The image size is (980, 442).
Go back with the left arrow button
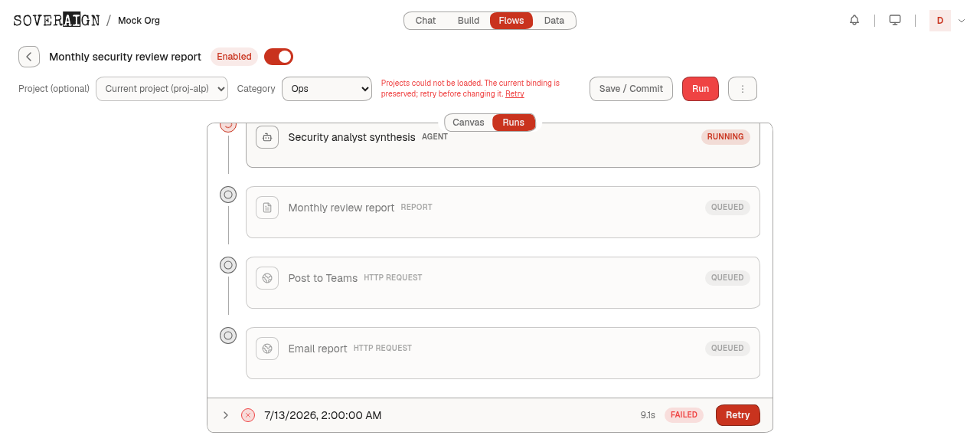pyautogui.click(x=29, y=57)
